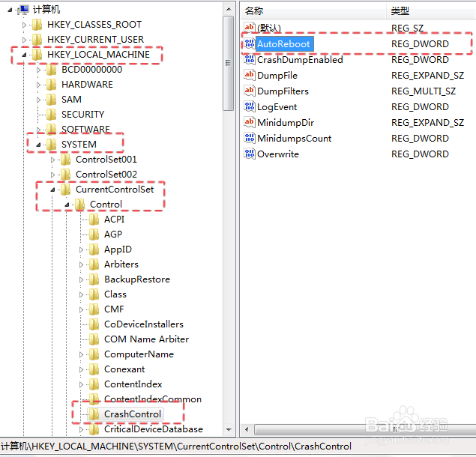Select the BackupRestore key
476x457 pixels.
(137, 279)
